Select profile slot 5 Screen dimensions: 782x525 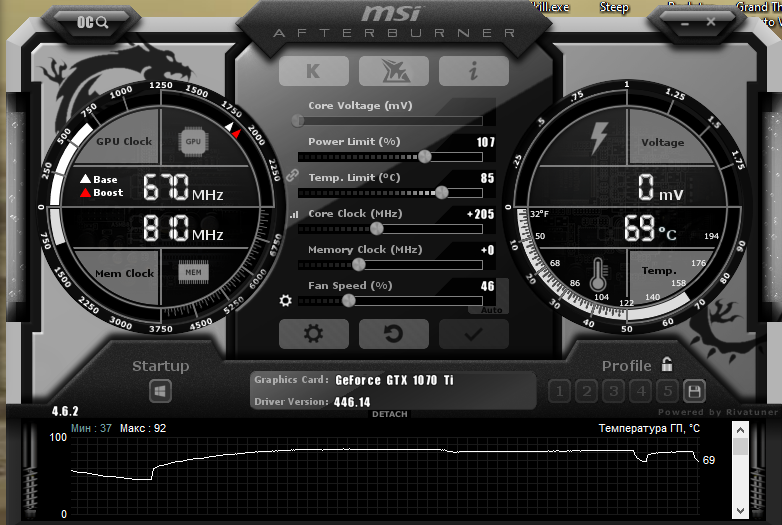(x=668, y=391)
